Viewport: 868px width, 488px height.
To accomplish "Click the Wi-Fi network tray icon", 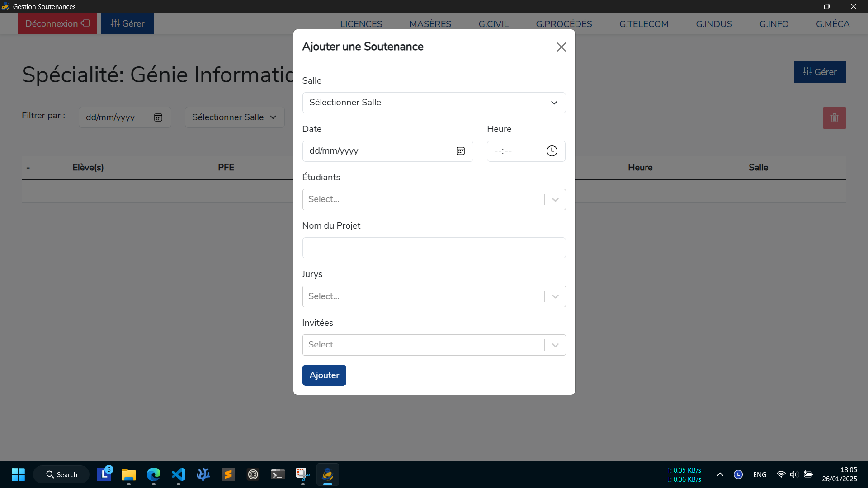I will coord(781,474).
